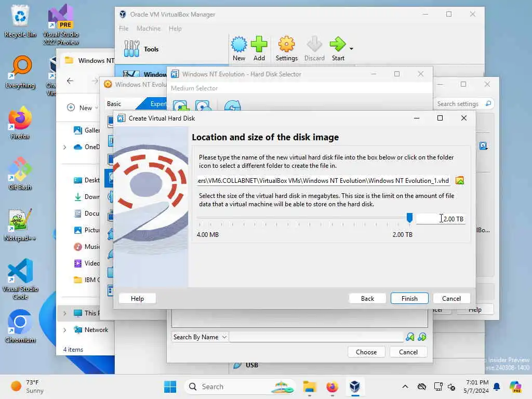The height and width of the screenshot is (399, 532).
Task: Open Notepad++ desktop shortcut
Action: [20, 224]
